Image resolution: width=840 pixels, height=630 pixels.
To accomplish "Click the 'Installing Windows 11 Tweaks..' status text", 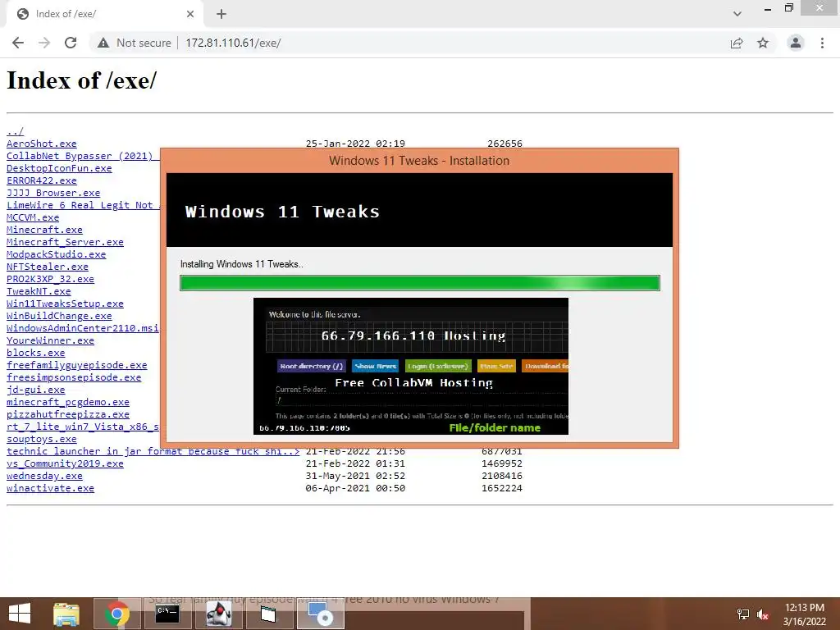I will (x=242, y=264).
